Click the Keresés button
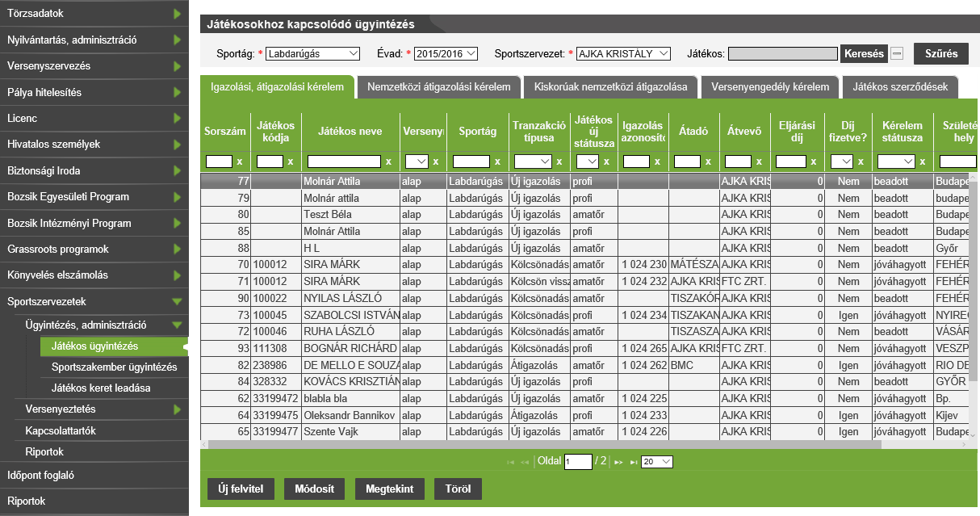This screenshot has width=980, height=516. (x=864, y=54)
